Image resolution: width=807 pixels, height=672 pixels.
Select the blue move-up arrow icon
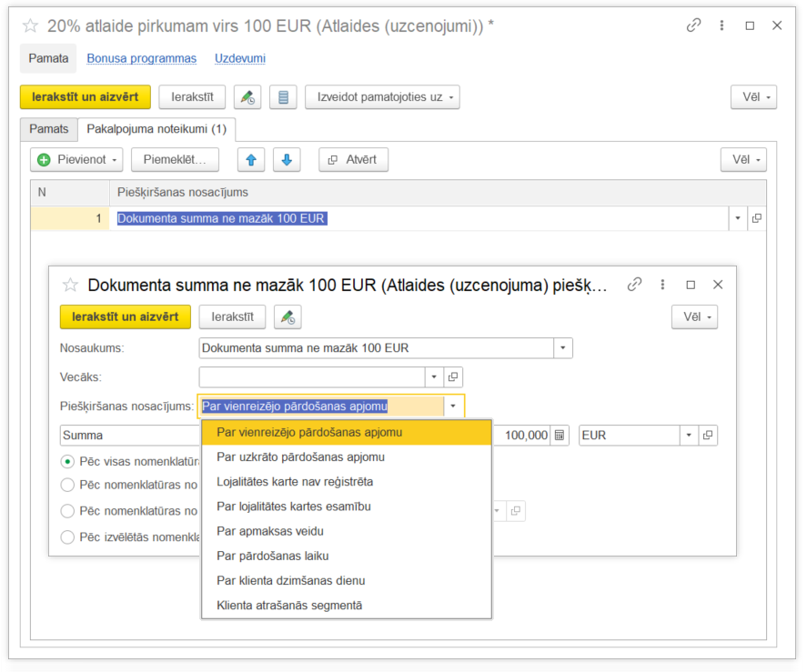point(251,159)
